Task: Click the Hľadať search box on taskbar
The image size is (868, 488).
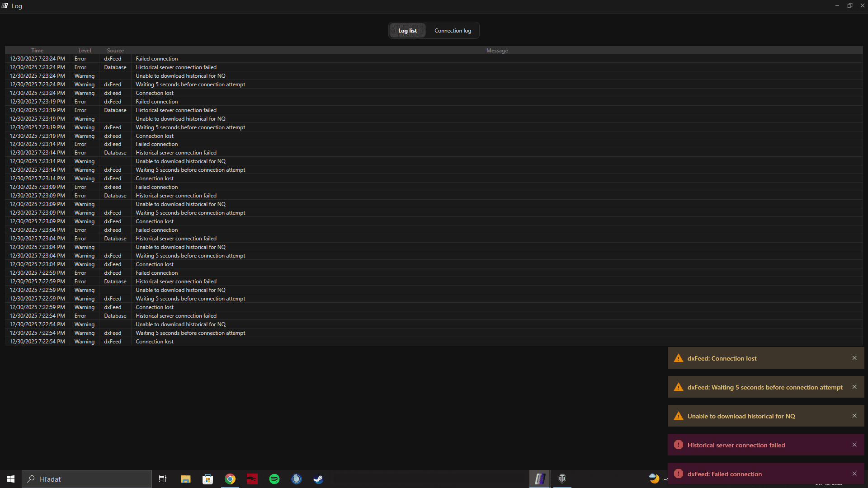Action: (87, 479)
